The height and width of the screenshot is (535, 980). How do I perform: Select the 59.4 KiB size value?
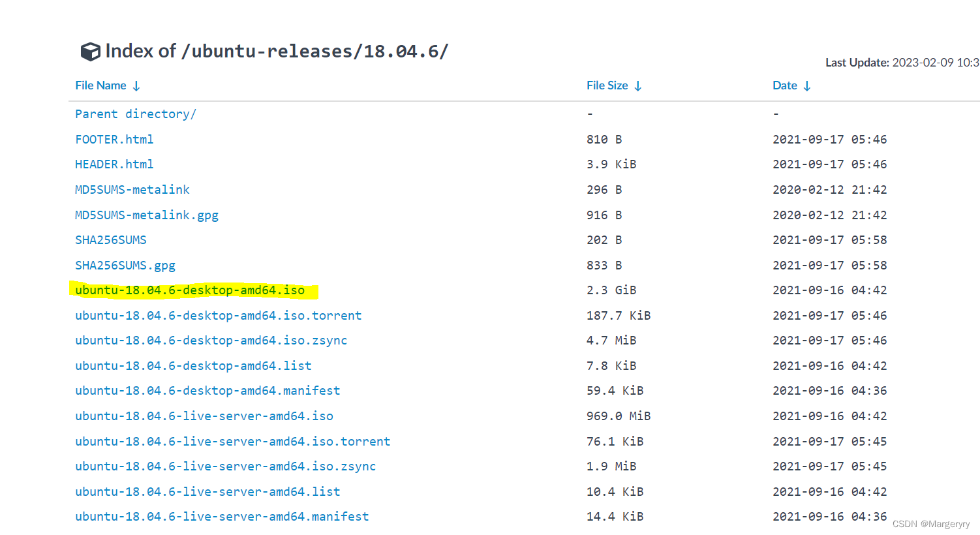point(615,391)
